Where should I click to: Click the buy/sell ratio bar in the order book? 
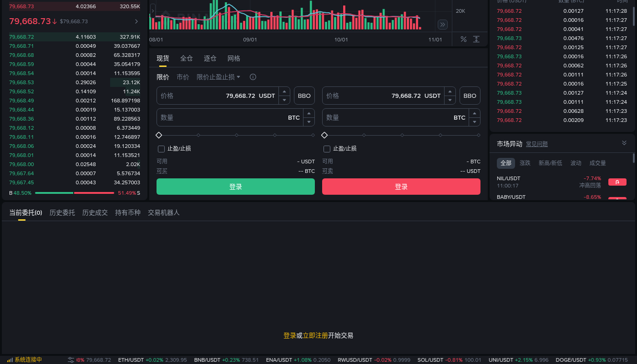[x=75, y=193]
